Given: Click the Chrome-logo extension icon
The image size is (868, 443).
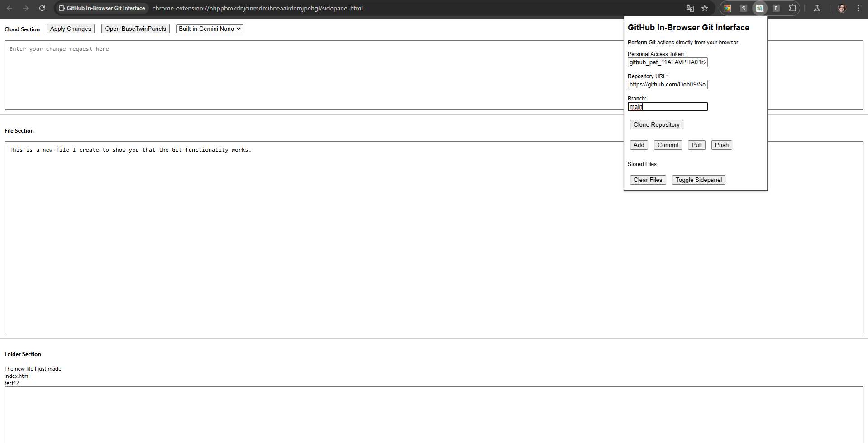Looking at the screenshot, I should coord(727,8).
